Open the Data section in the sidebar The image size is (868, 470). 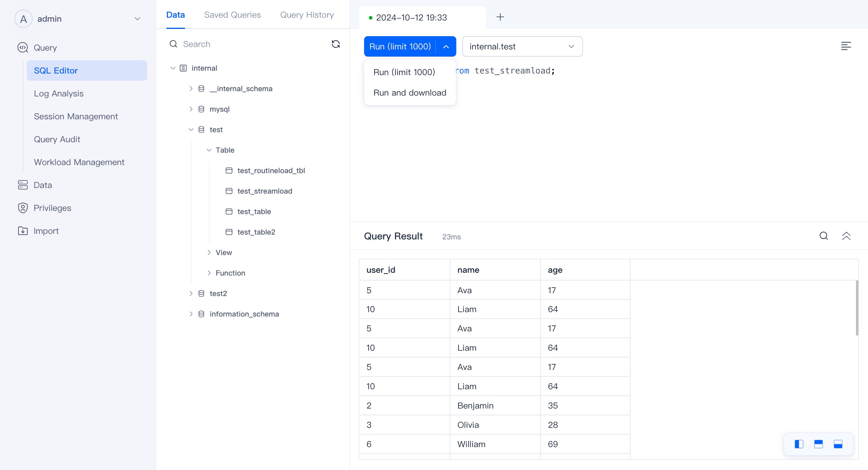(x=43, y=185)
